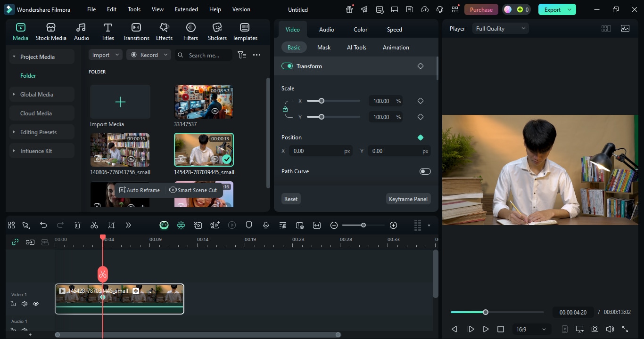Open the Stickers panel
The width and height of the screenshot is (644, 339).
coord(217,32)
